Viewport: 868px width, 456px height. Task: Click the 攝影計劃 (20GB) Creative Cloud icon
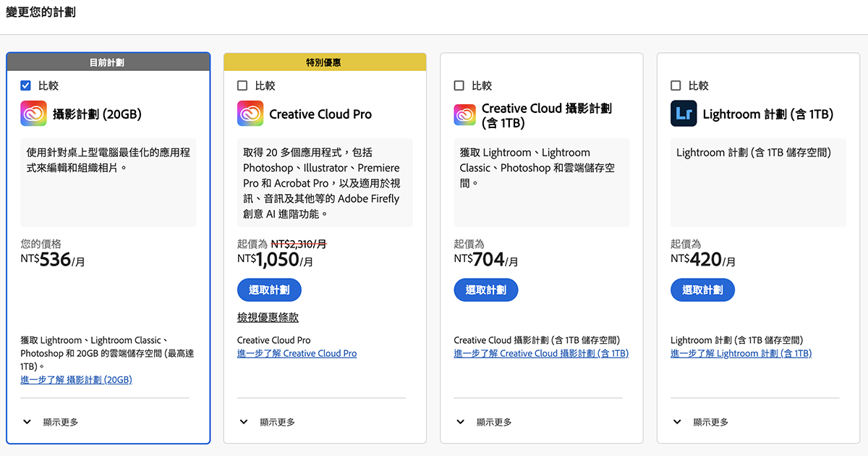click(33, 114)
